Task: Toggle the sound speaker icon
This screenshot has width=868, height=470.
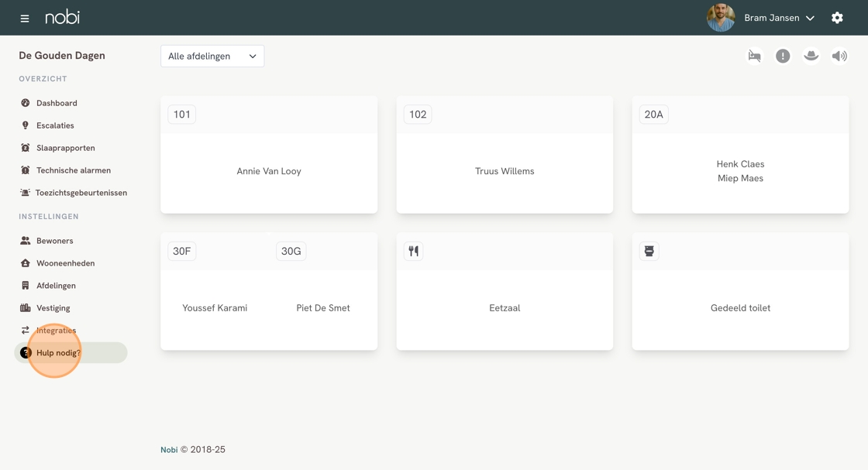Action: click(x=839, y=56)
